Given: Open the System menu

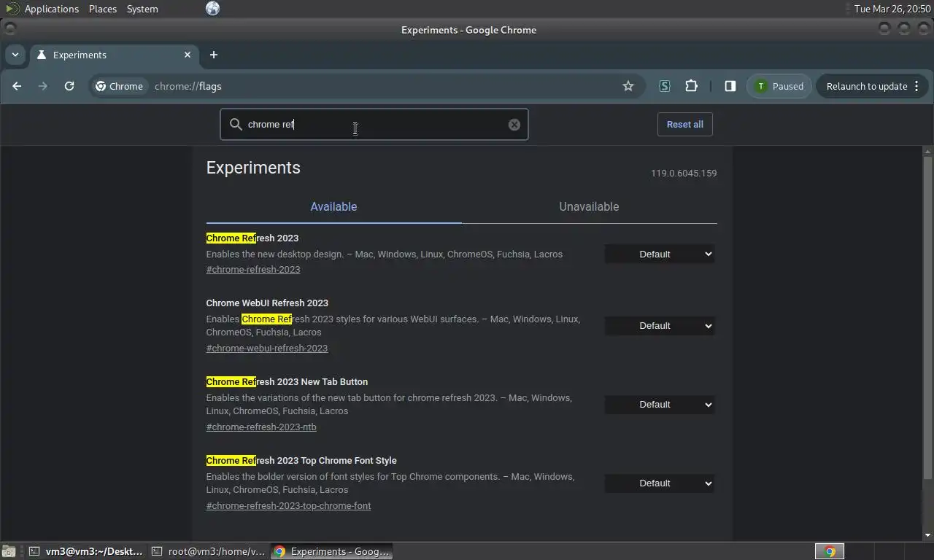Looking at the screenshot, I should [142, 9].
